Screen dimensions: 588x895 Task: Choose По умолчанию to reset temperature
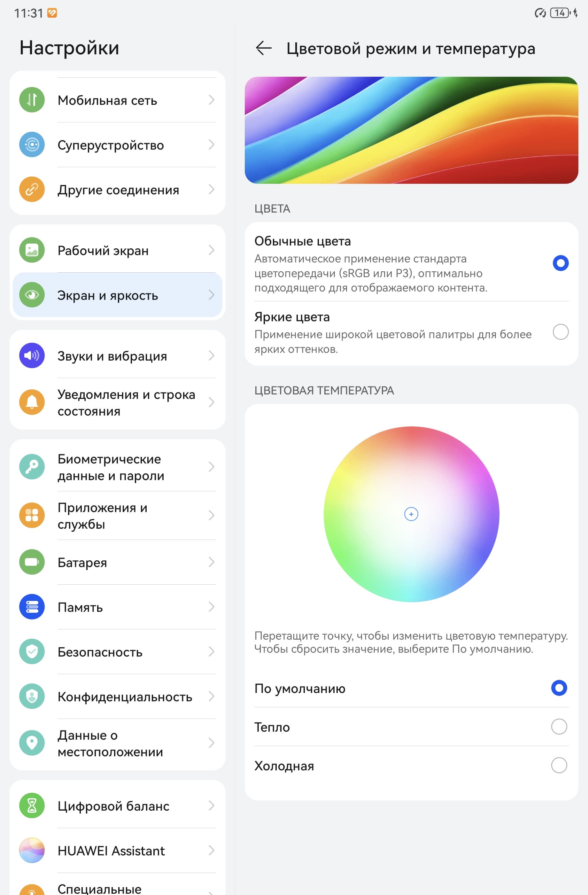click(411, 688)
